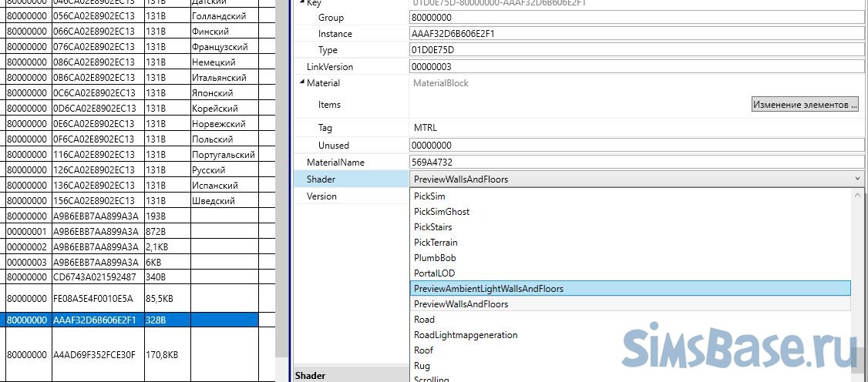The width and height of the screenshot is (868, 382).
Task: Edit the LinkVersion value field
Action: [636, 67]
